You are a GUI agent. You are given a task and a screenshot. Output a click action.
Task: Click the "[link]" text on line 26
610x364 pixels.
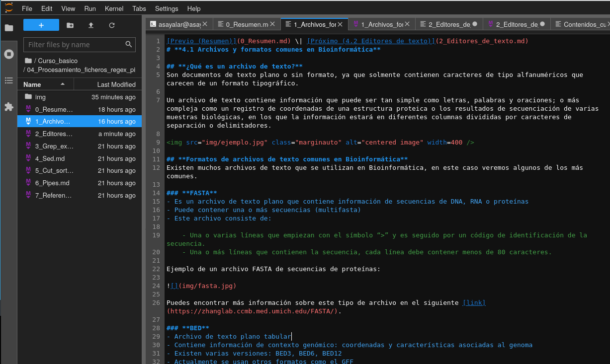point(474,303)
